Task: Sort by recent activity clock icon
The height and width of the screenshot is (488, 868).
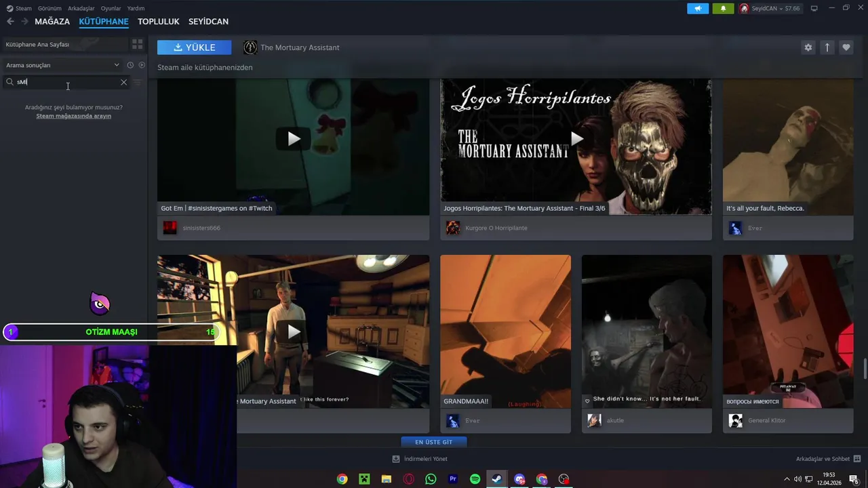Action: 130,65
